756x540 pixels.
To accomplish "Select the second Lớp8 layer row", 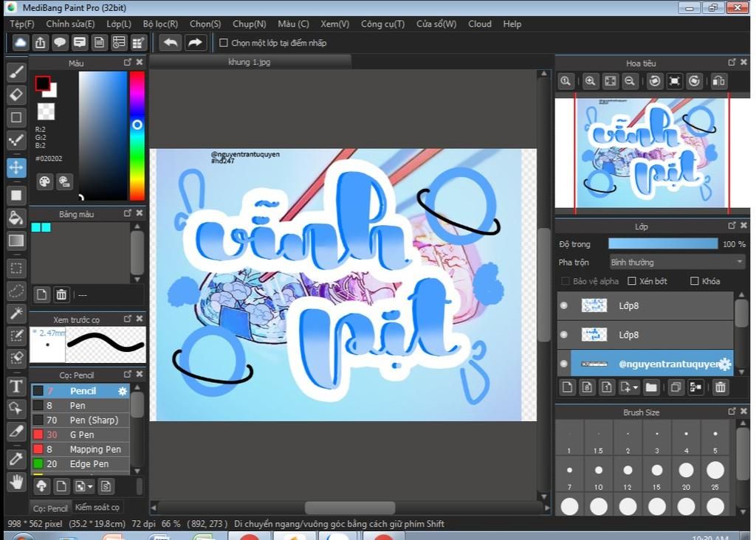I will point(645,335).
